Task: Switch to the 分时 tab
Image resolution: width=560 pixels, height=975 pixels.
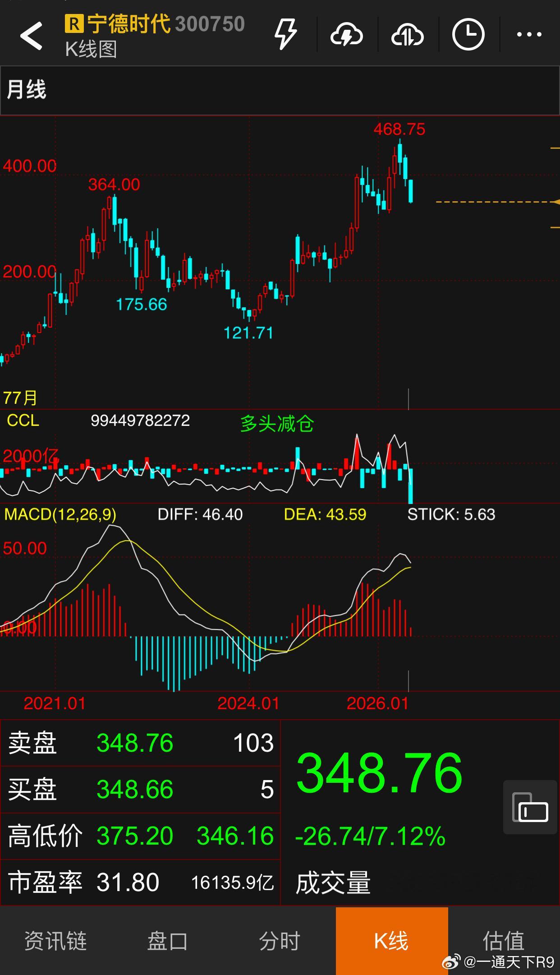Action: pyautogui.click(x=280, y=941)
